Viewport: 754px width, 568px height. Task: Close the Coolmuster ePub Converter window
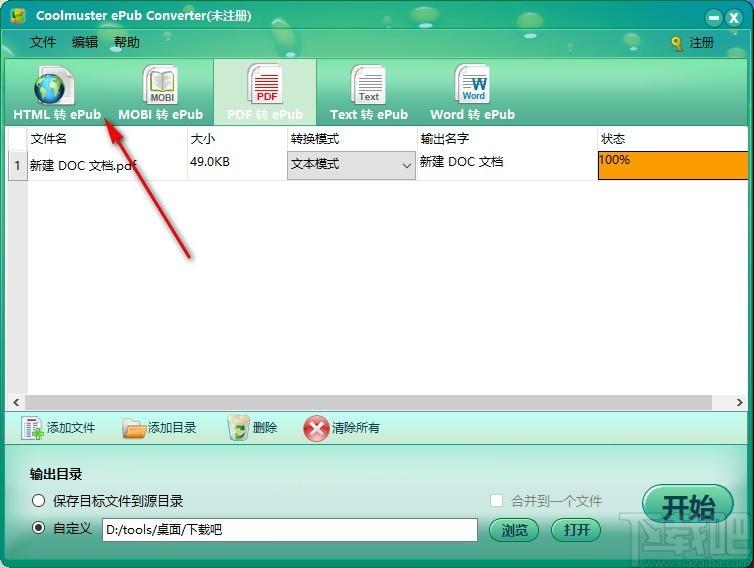734,18
